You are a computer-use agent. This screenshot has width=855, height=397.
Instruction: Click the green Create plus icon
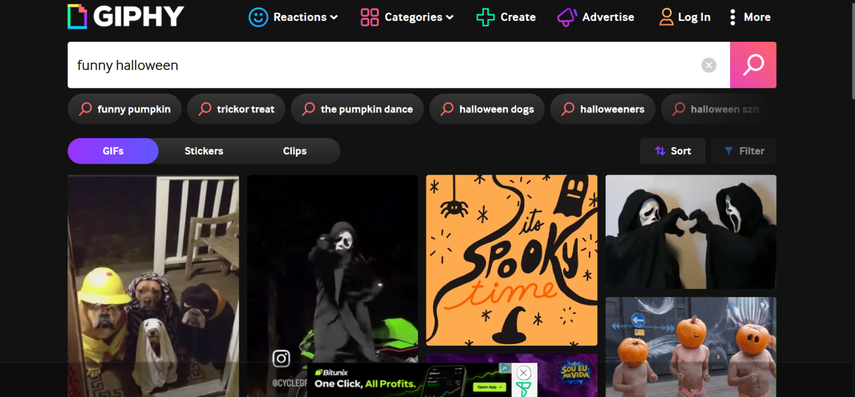[485, 17]
